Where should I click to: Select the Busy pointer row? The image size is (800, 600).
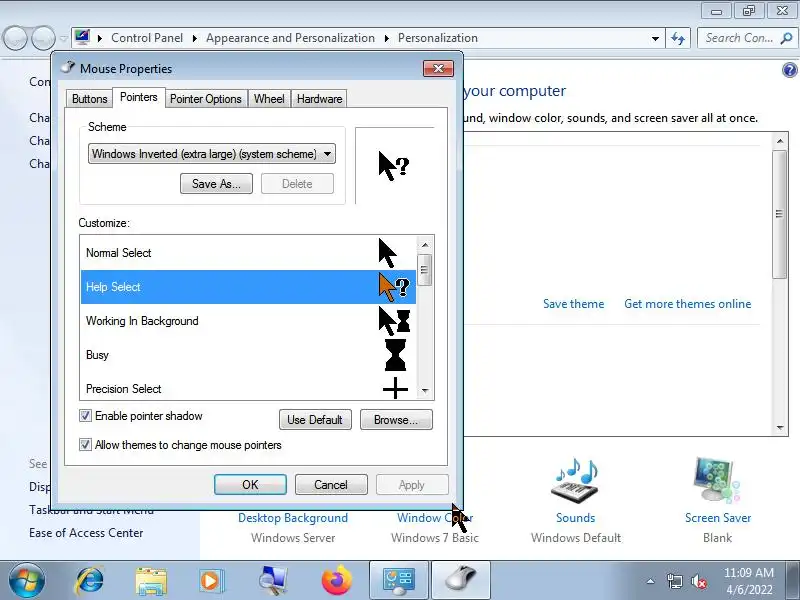pos(248,355)
